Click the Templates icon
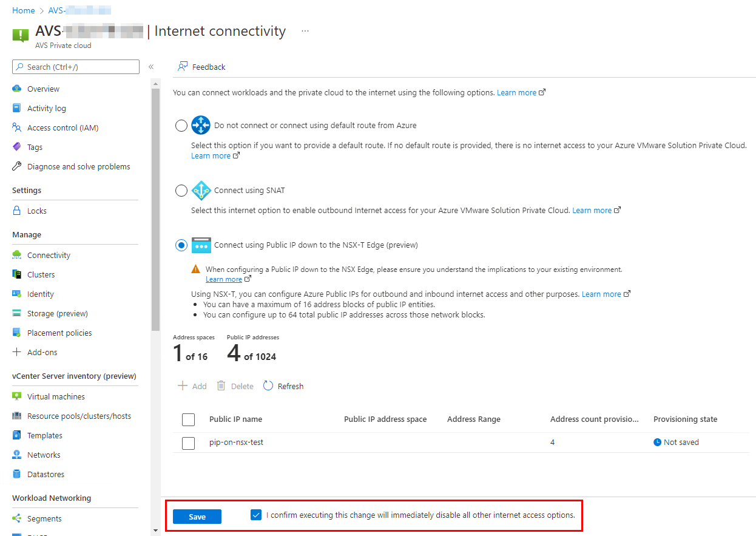This screenshot has width=756, height=536. click(x=17, y=435)
